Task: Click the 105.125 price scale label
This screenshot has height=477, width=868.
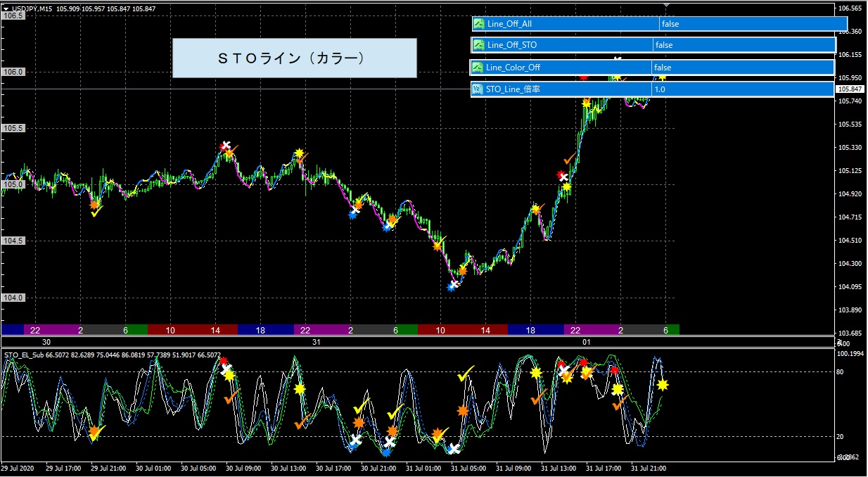Action: point(850,171)
